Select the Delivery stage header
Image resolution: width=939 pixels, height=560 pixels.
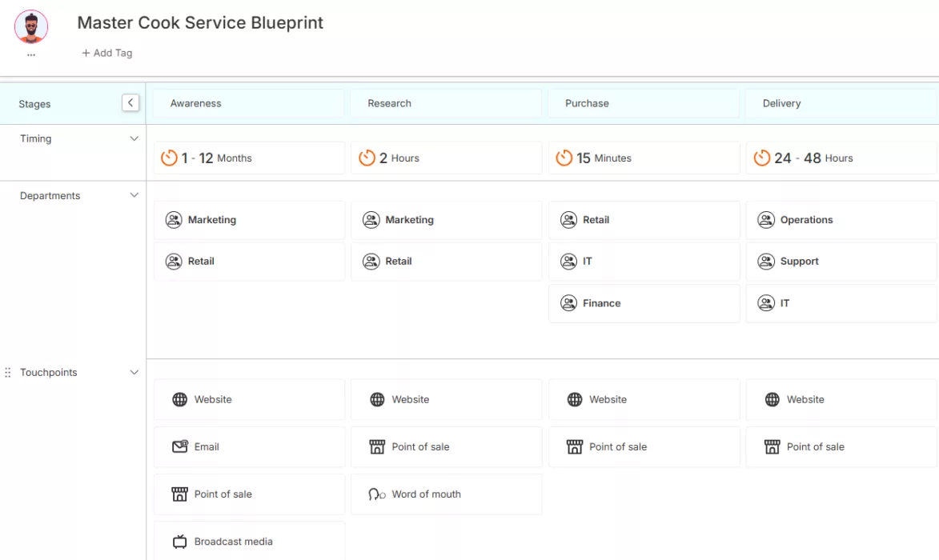[782, 102]
